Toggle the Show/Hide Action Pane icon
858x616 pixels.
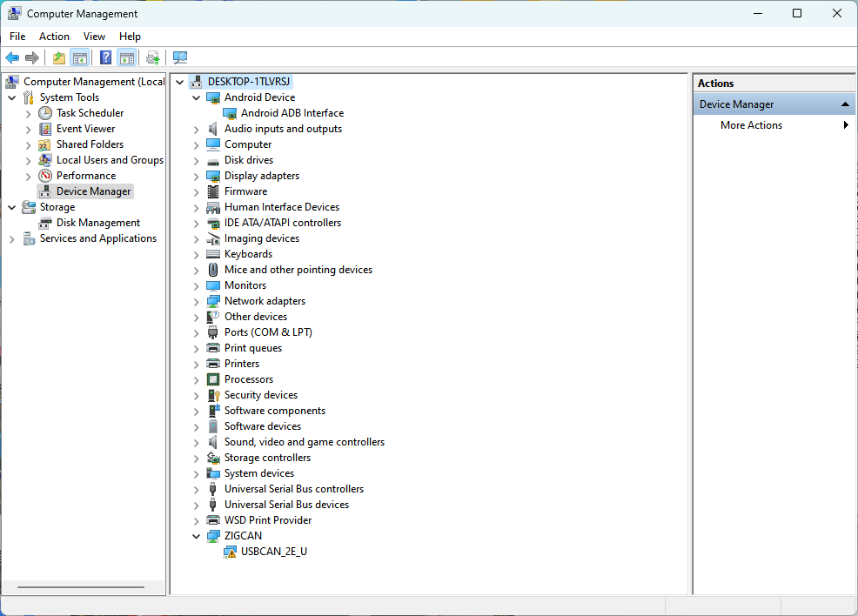(126, 57)
